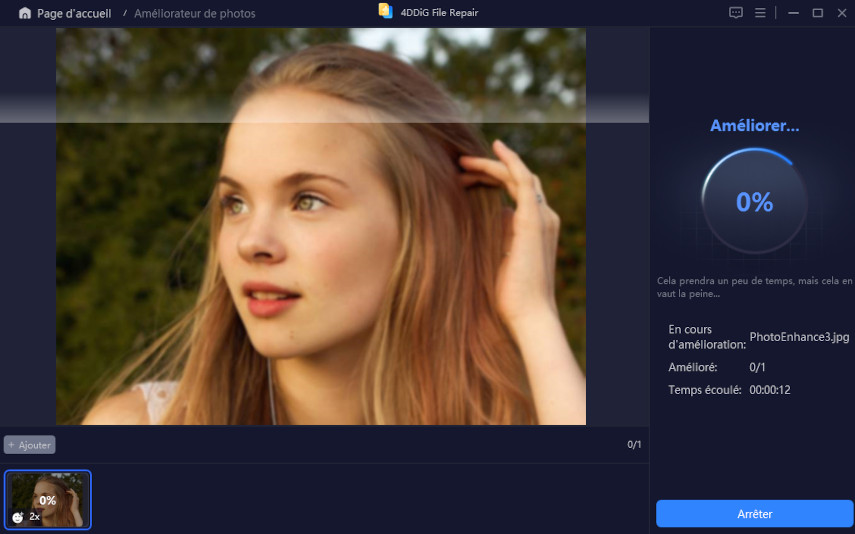
Task: Click the Ajouter button to add photos
Action: point(30,444)
